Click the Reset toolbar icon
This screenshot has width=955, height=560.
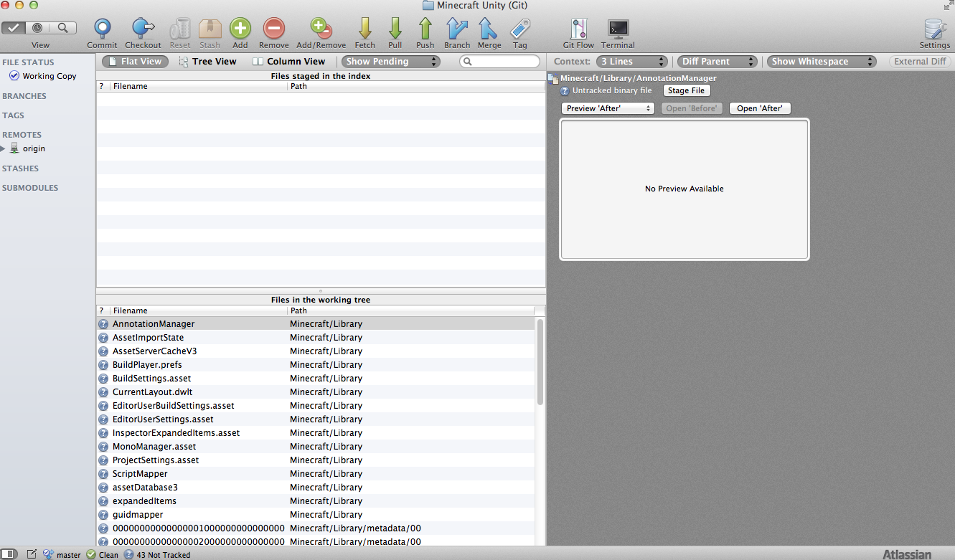(x=180, y=29)
